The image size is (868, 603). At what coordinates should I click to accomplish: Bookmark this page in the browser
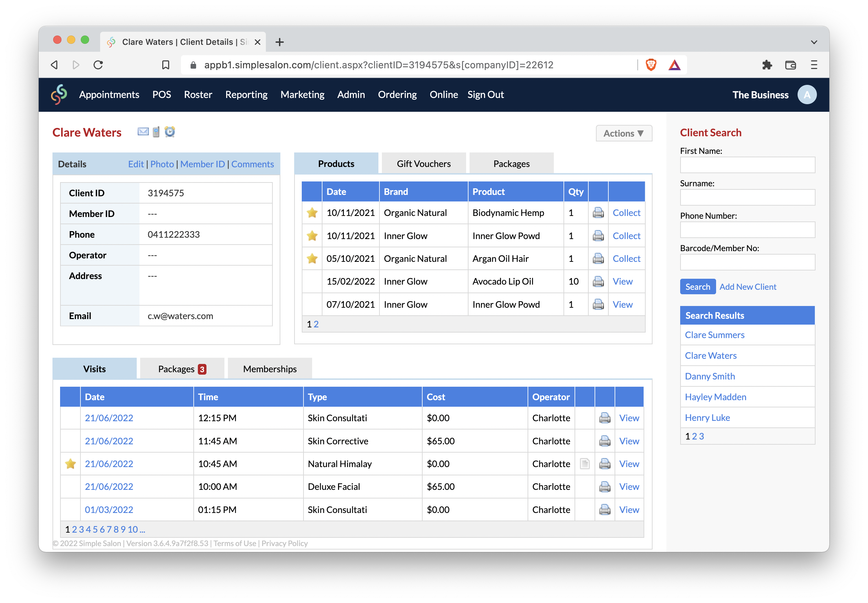click(166, 65)
